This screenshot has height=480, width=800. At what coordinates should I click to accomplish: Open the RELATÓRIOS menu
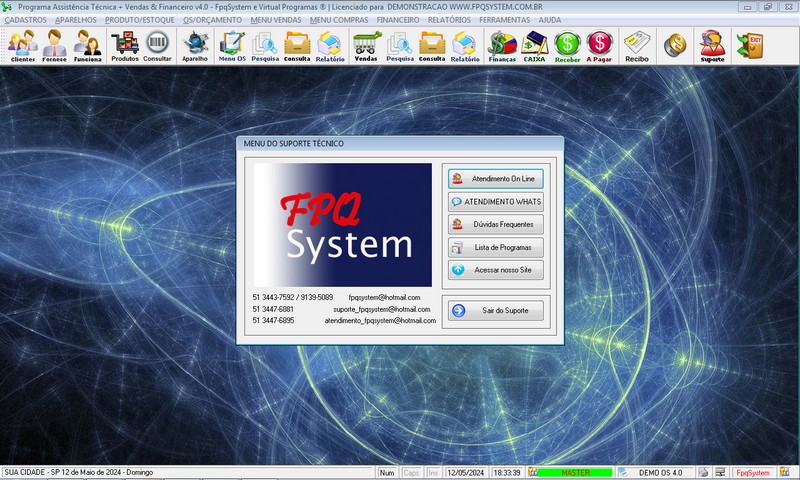tap(449, 20)
